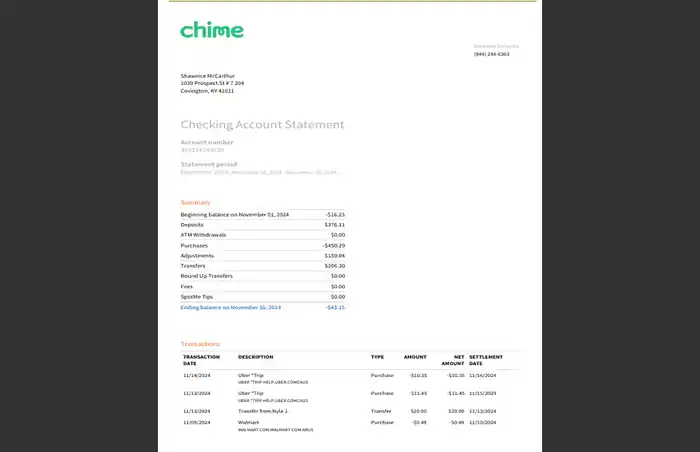This screenshot has height=452, width=700.
Task: Click the SpotMe Tips row label
Action: click(196, 297)
